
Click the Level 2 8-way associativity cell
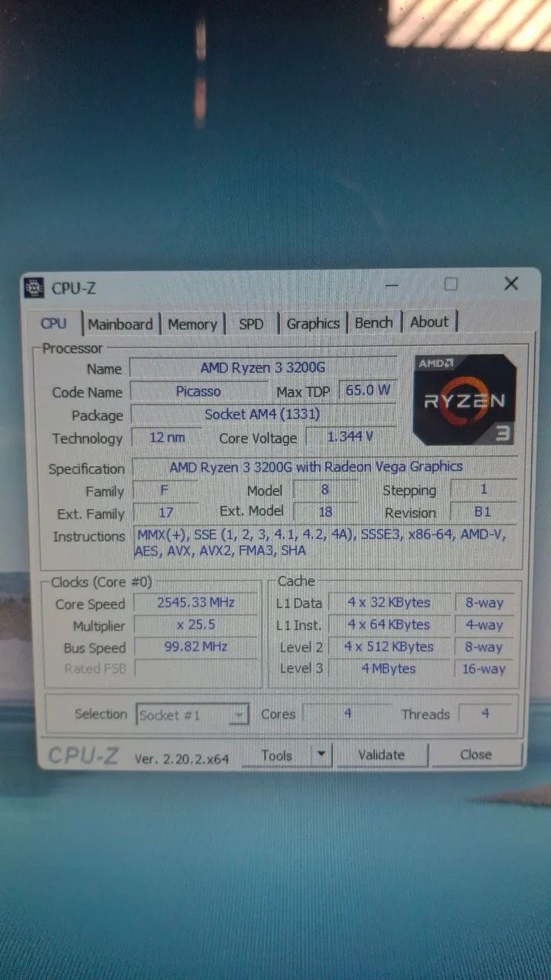(x=484, y=647)
